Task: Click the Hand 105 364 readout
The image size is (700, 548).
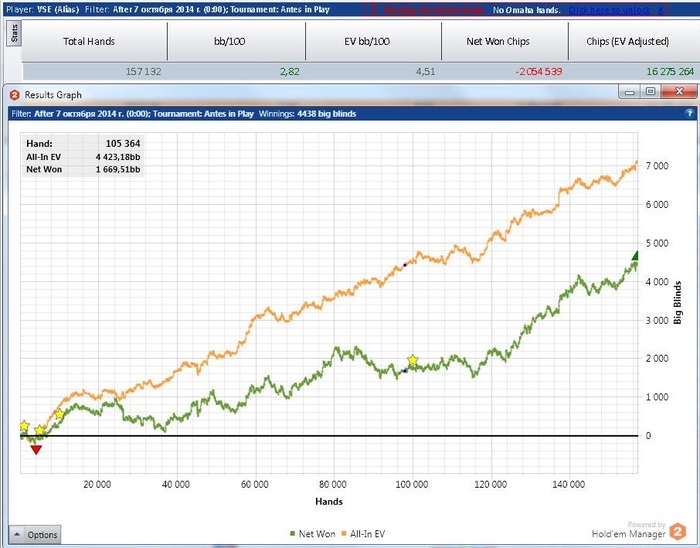Action: [x=83, y=143]
